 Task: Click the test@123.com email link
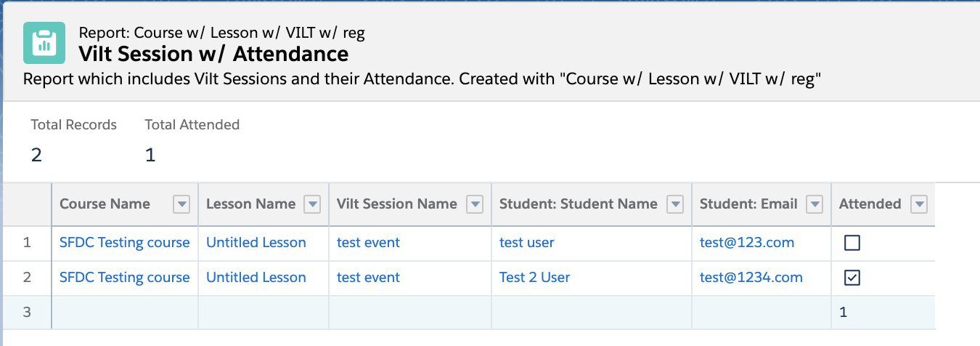(x=747, y=243)
